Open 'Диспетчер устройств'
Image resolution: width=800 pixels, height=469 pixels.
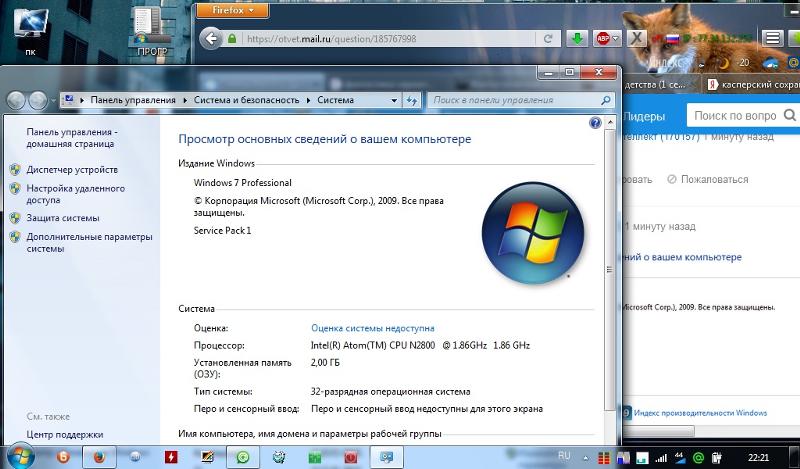(x=72, y=169)
